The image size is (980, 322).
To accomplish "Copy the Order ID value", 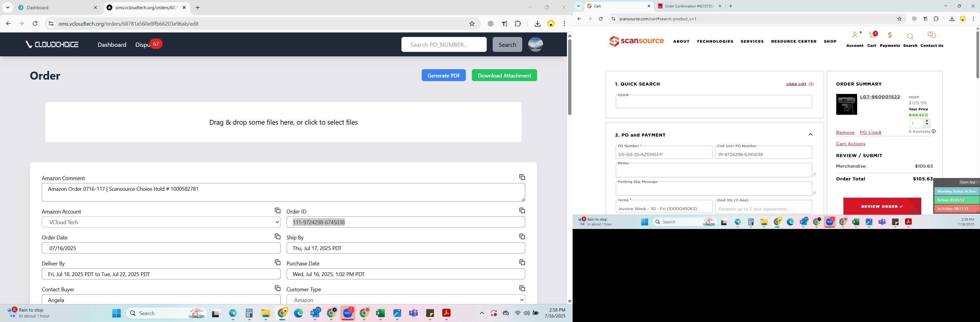I will pyautogui.click(x=522, y=210).
